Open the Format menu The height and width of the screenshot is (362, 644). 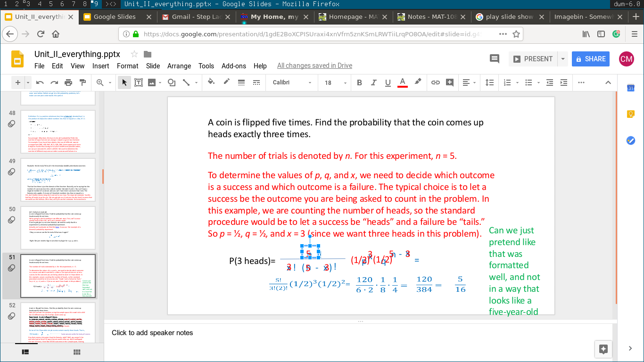point(128,66)
